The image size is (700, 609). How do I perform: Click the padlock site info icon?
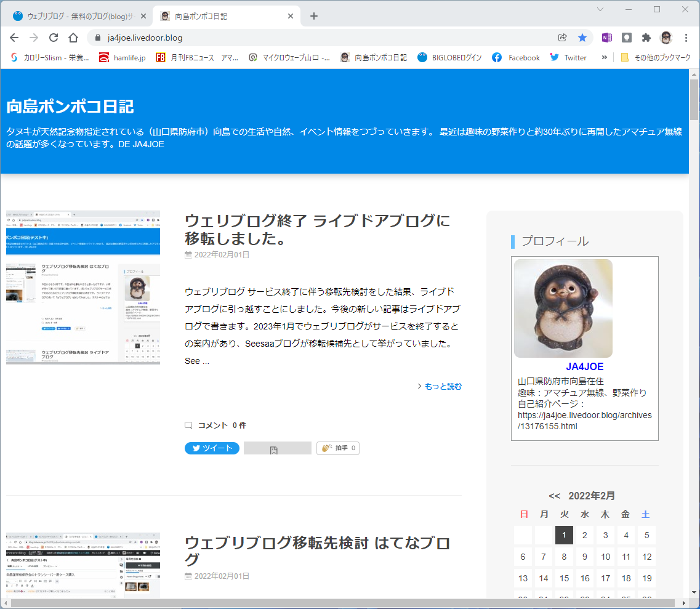coord(97,38)
